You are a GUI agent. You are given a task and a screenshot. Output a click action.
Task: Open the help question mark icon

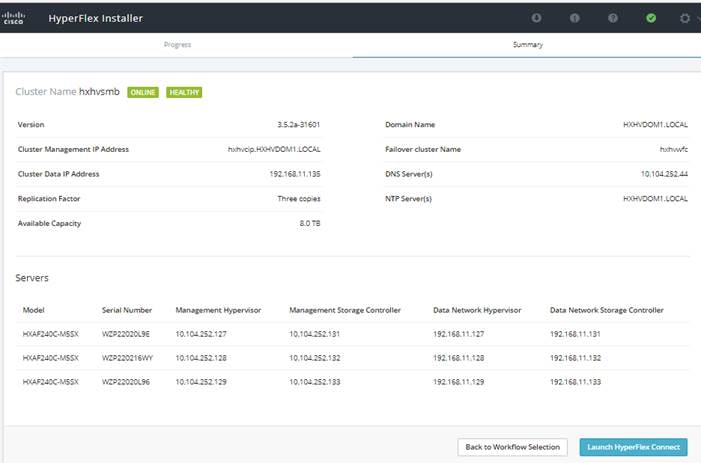(613, 18)
